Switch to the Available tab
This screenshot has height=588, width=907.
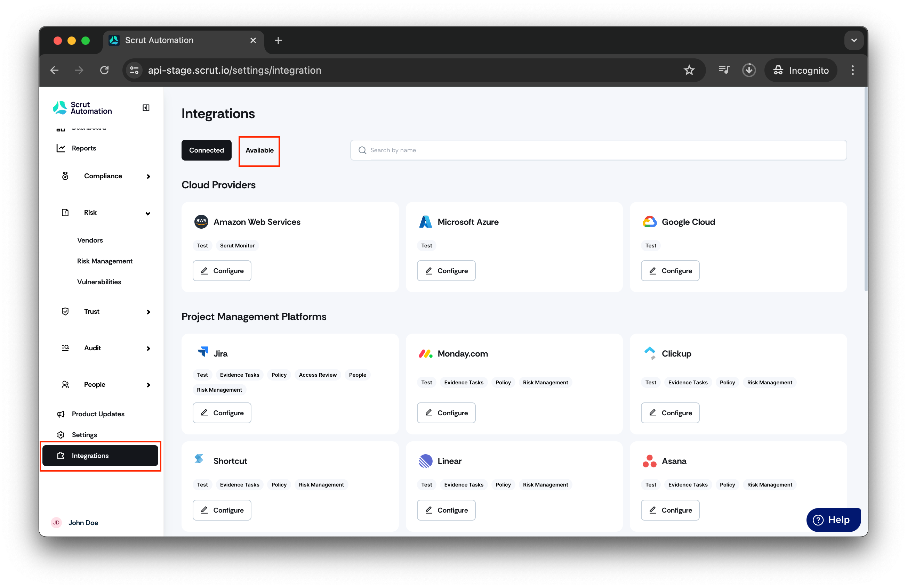click(x=259, y=150)
